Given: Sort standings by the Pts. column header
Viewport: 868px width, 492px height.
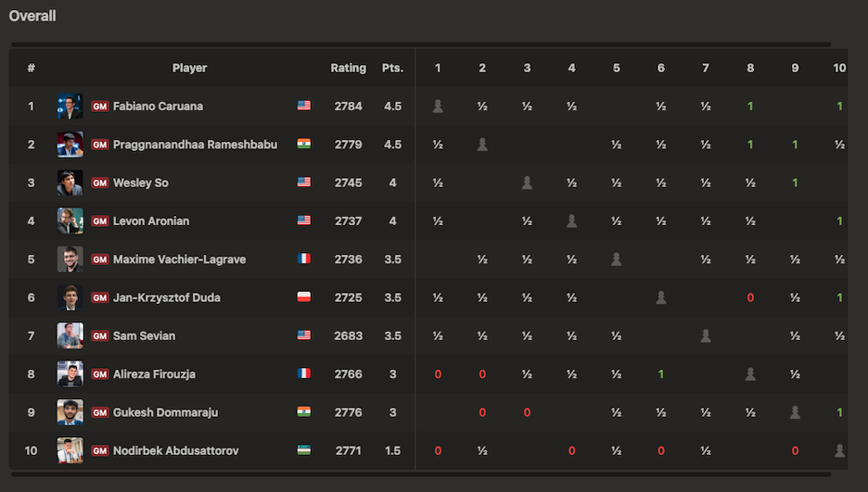Looking at the screenshot, I should point(392,68).
